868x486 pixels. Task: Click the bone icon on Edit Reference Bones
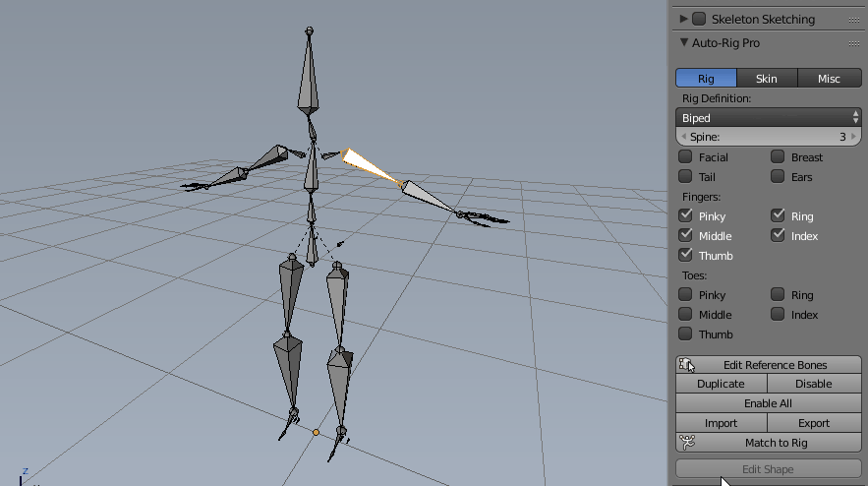pyautogui.click(x=686, y=365)
